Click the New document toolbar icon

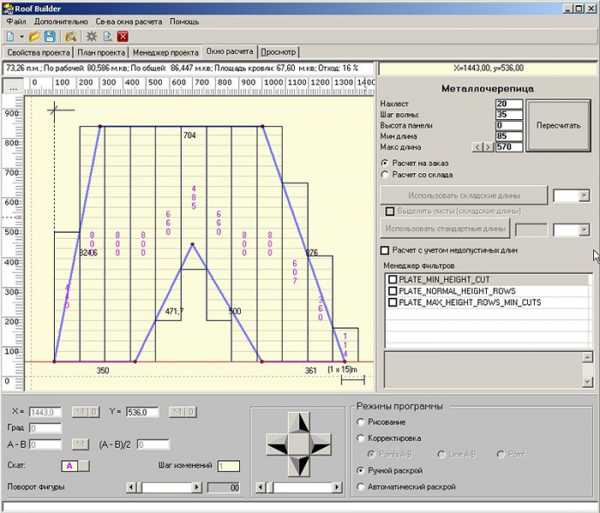tap(9, 36)
